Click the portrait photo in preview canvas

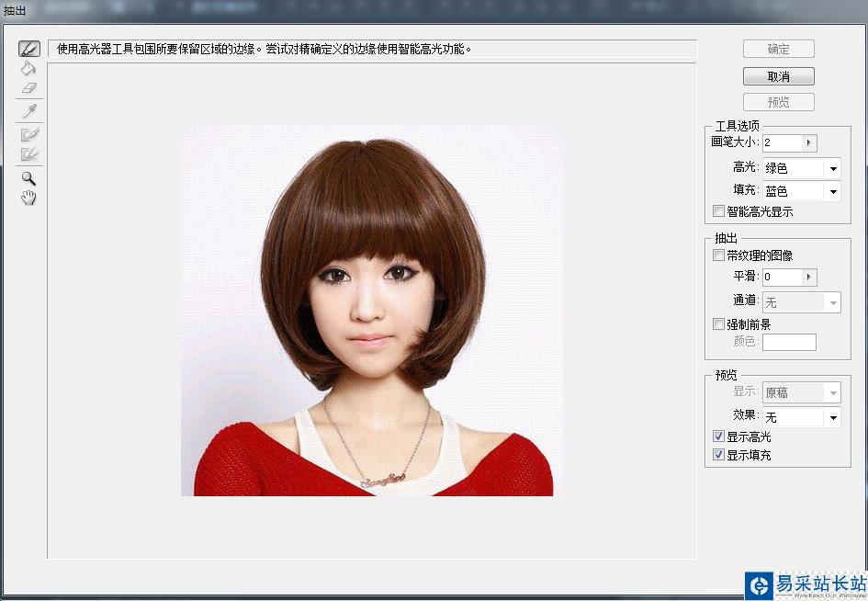(x=373, y=311)
